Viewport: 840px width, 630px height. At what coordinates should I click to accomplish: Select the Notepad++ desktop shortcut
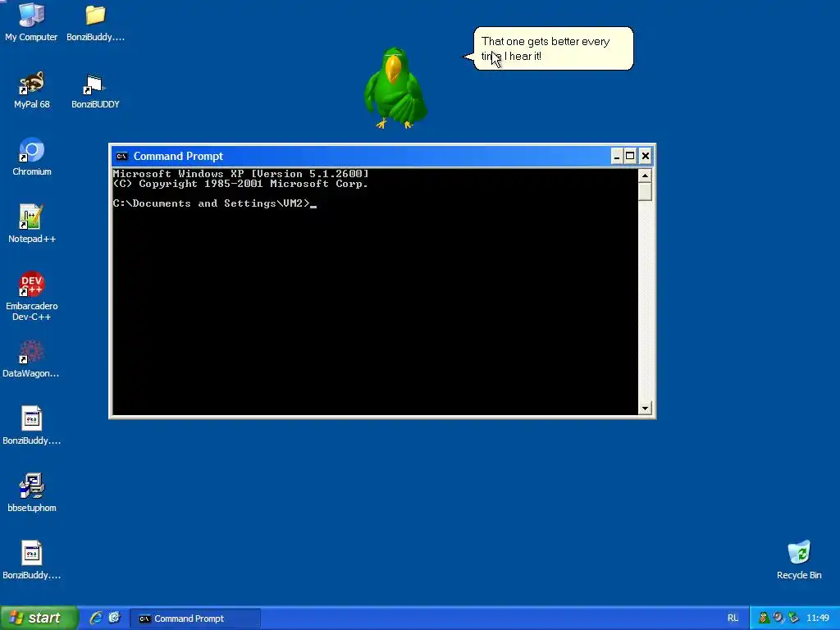32,224
